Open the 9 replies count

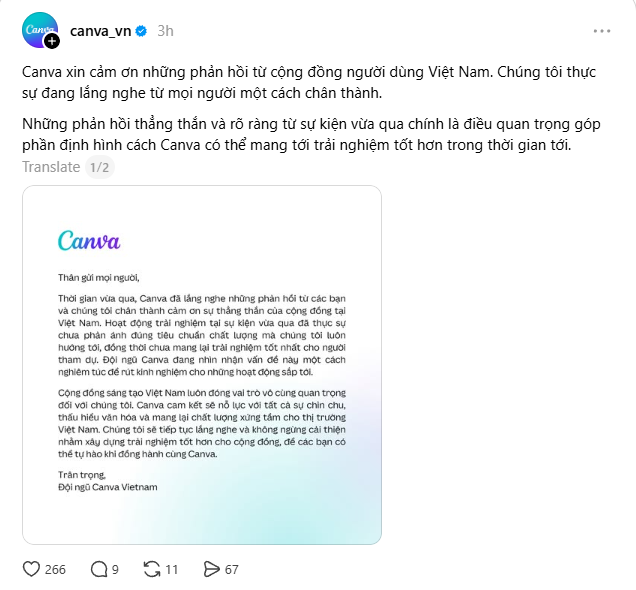pyautogui.click(x=115, y=569)
